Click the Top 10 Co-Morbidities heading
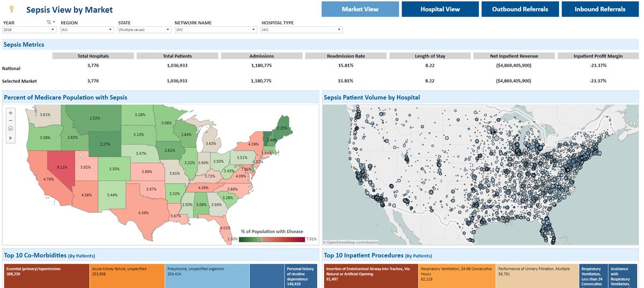 pos(49,256)
